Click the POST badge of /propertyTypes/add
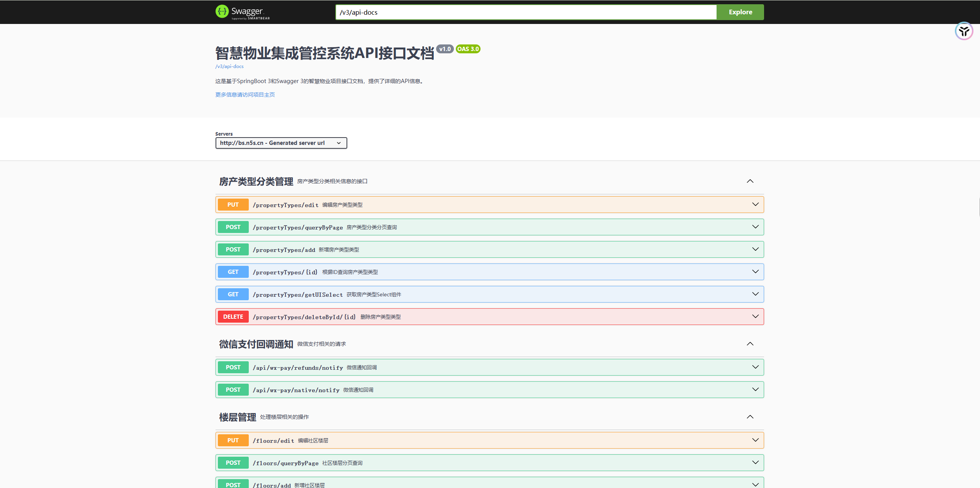Screen dimensions: 980x488 click(233, 250)
